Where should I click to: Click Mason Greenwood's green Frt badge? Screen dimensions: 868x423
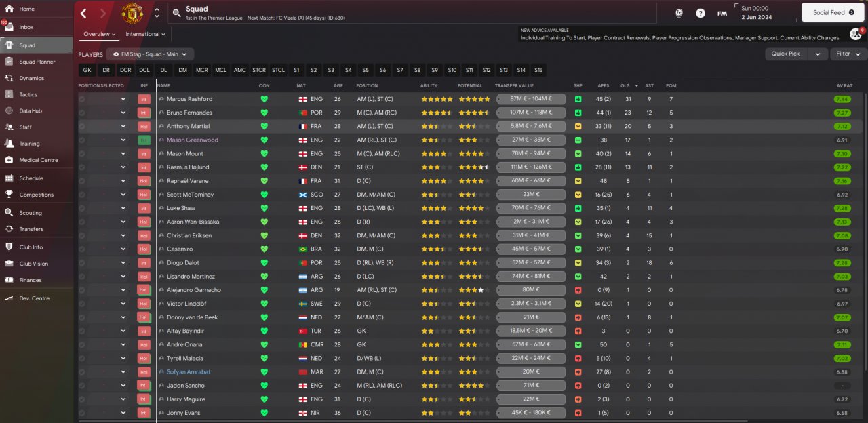click(x=144, y=140)
